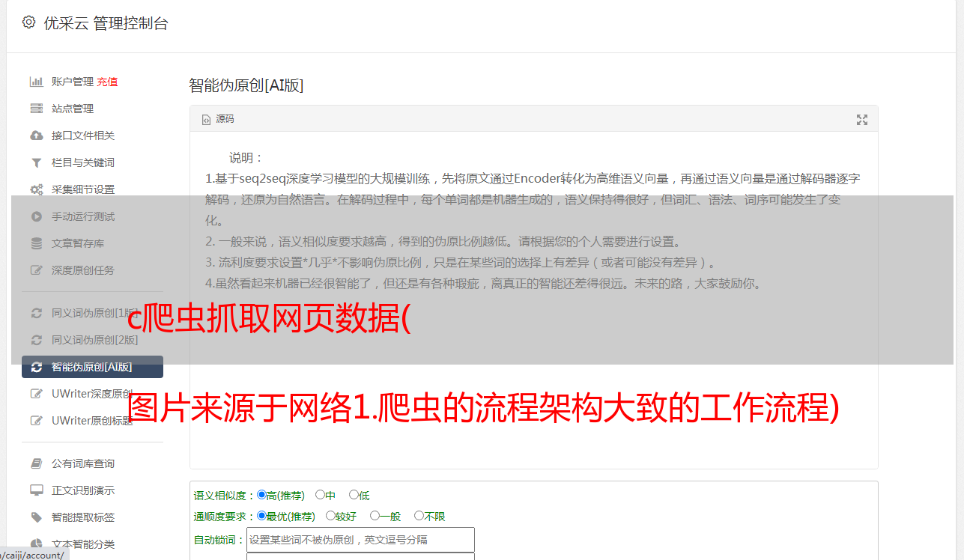Open 账户管理 bar chart icon
This screenshot has height=560, width=964.
[x=36, y=82]
